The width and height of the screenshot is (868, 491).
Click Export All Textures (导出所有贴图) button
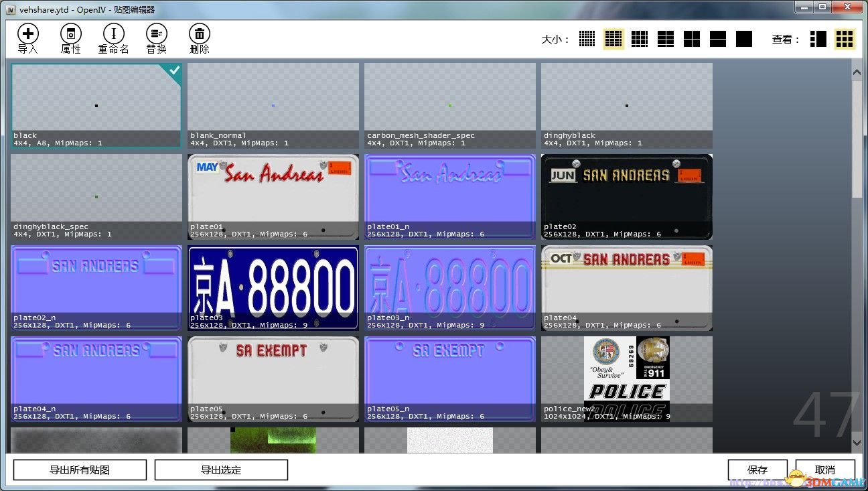pyautogui.click(x=80, y=470)
